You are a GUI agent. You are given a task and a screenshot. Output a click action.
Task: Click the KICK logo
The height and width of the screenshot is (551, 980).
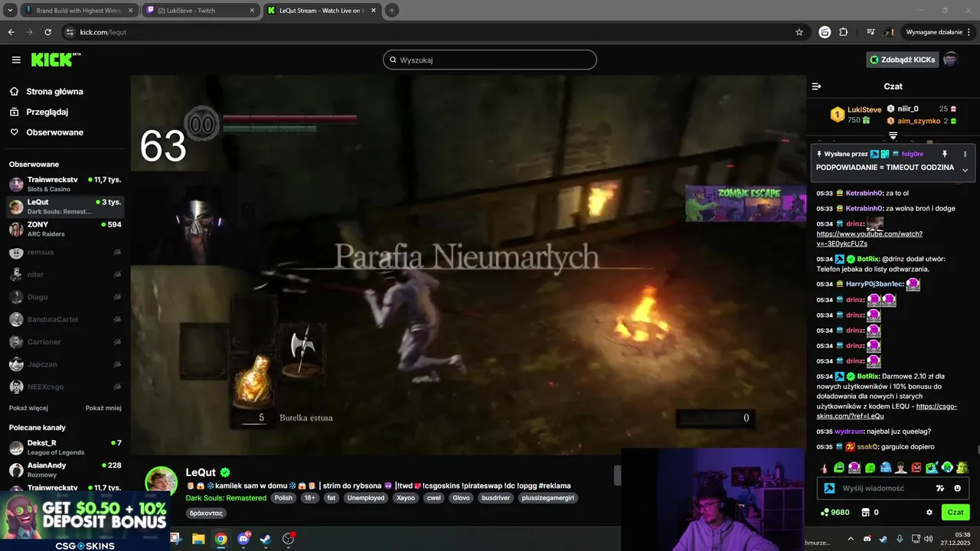coord(55,60)
